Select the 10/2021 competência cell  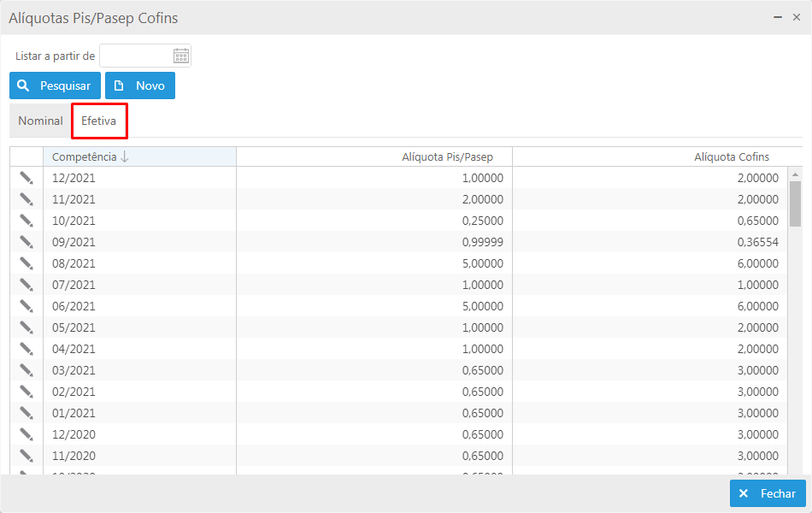click(x=140, y=221)
